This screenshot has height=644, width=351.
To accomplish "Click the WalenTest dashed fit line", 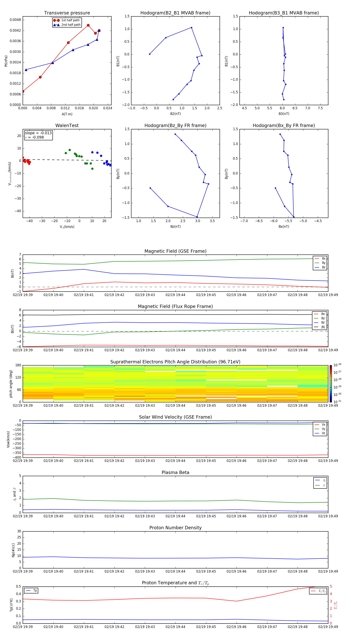I will tap(67, 160).
